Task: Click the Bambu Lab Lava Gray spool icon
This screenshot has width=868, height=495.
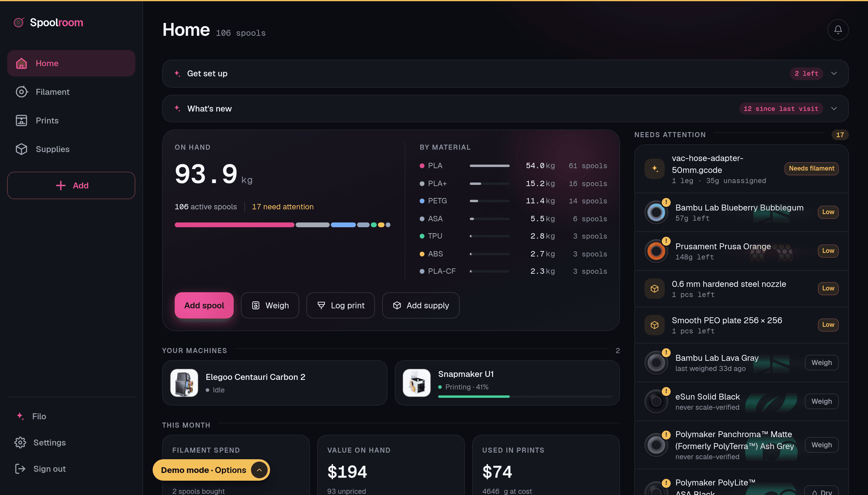Action: click(656, 363)
